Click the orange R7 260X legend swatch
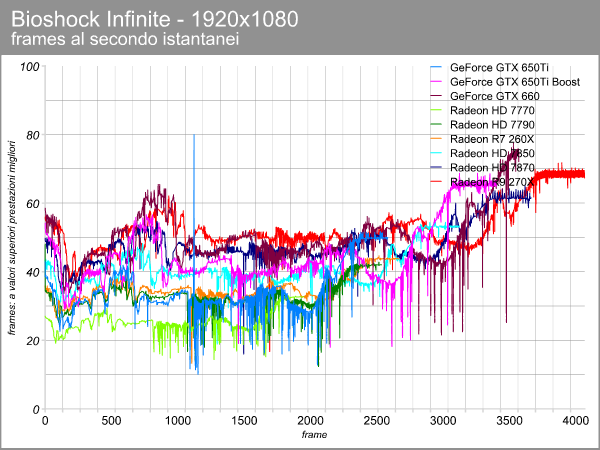 (x=436, y=139)
